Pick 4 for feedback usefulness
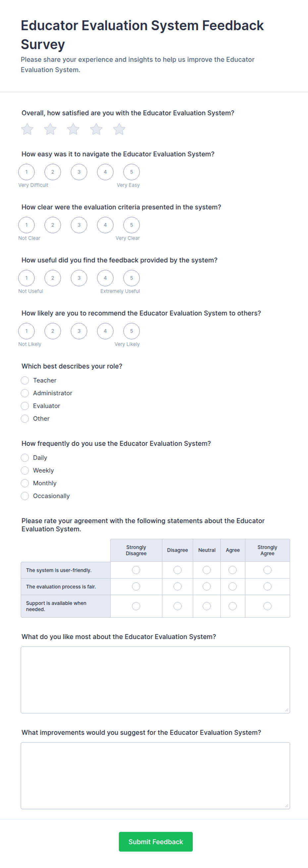The image size is (308, 868). click(x=105, y=278)
